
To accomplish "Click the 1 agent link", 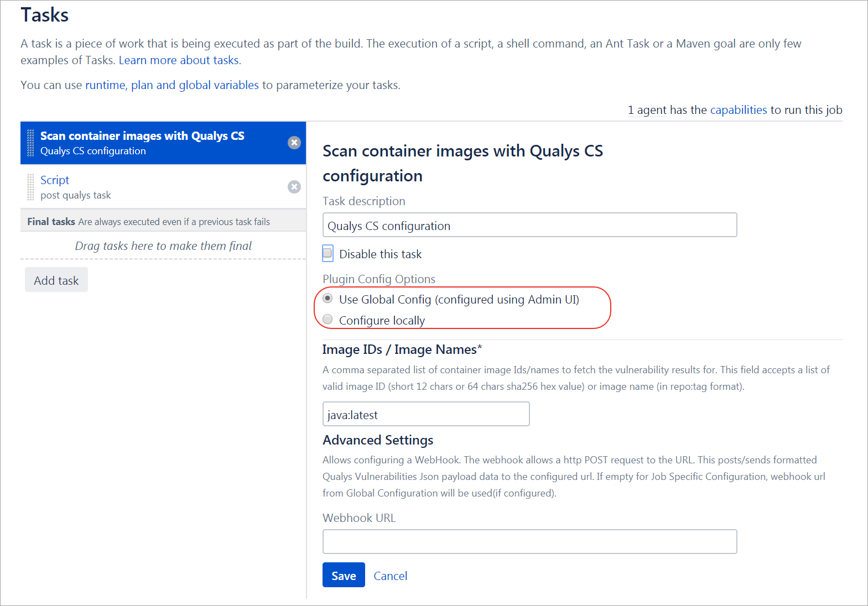I will pos(647,110).
